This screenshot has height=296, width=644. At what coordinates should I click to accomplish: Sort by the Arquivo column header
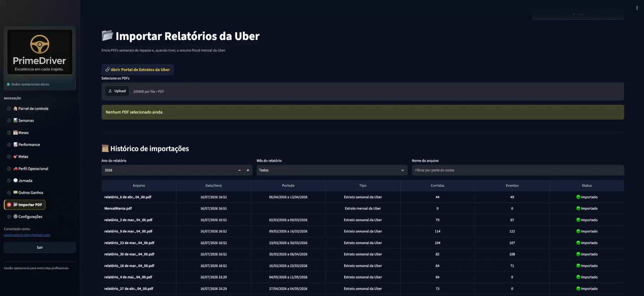tap(139, 185)
